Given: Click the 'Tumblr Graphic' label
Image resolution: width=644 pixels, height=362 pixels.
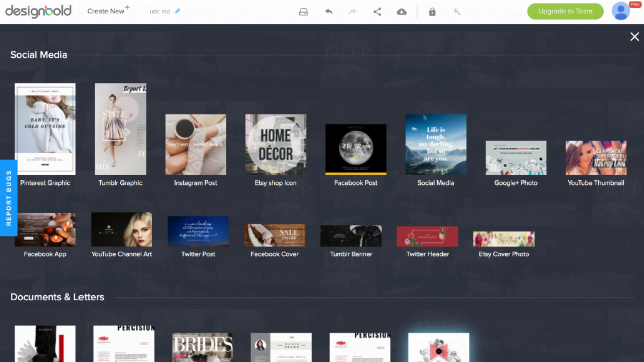Looking at the screenshot, I should pyautogui.click(x=121, y=183).
